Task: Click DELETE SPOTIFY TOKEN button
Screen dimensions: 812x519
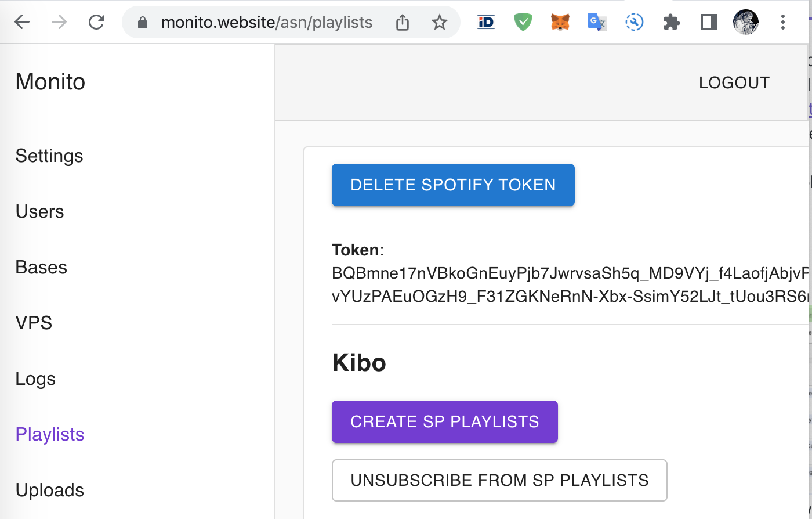Action: 453,185
